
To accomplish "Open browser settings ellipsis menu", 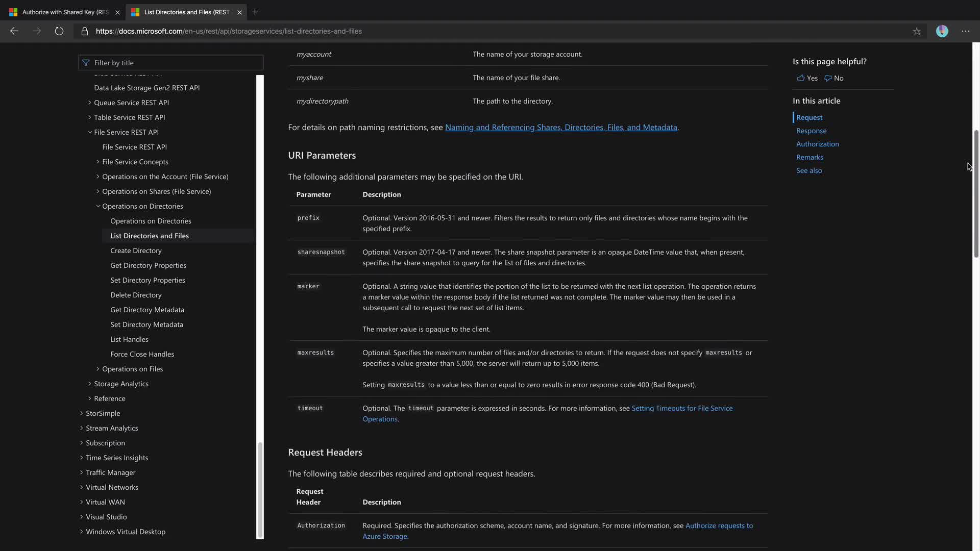I will (x=965, y=31).
